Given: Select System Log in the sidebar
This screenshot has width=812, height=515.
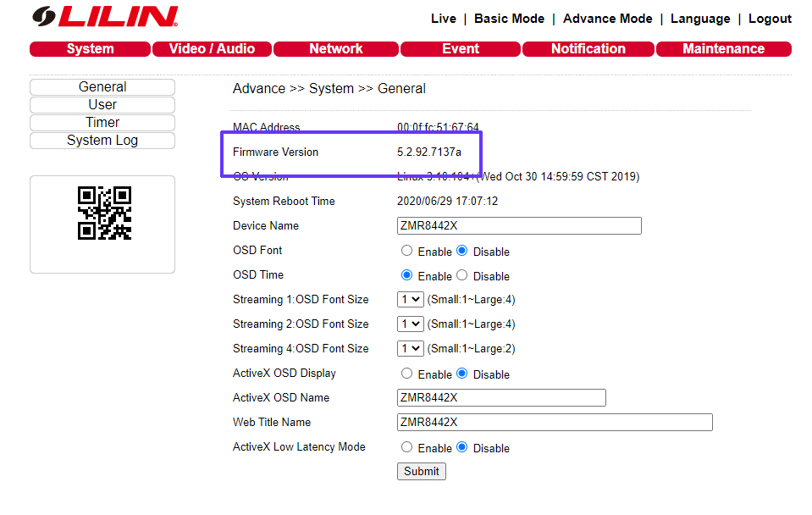Looking at the screenshot, I should tap(102, 141).
